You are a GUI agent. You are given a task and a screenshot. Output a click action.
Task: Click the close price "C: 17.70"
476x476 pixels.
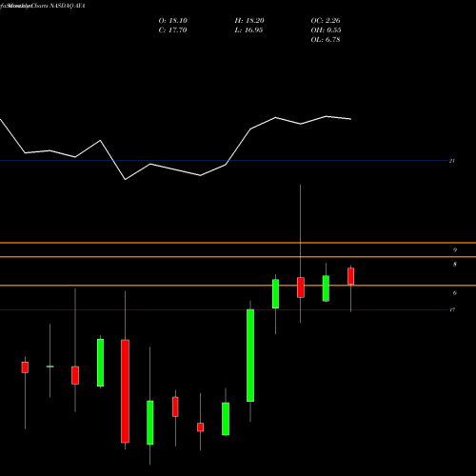tap(172, 30)
